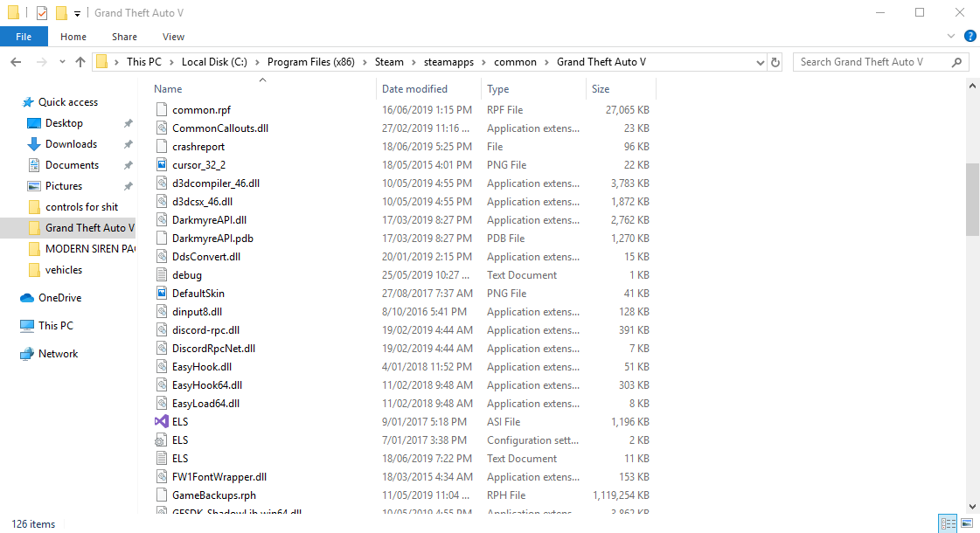
Task: Click the scrollbar down arrow
Action: coord(972,508)
